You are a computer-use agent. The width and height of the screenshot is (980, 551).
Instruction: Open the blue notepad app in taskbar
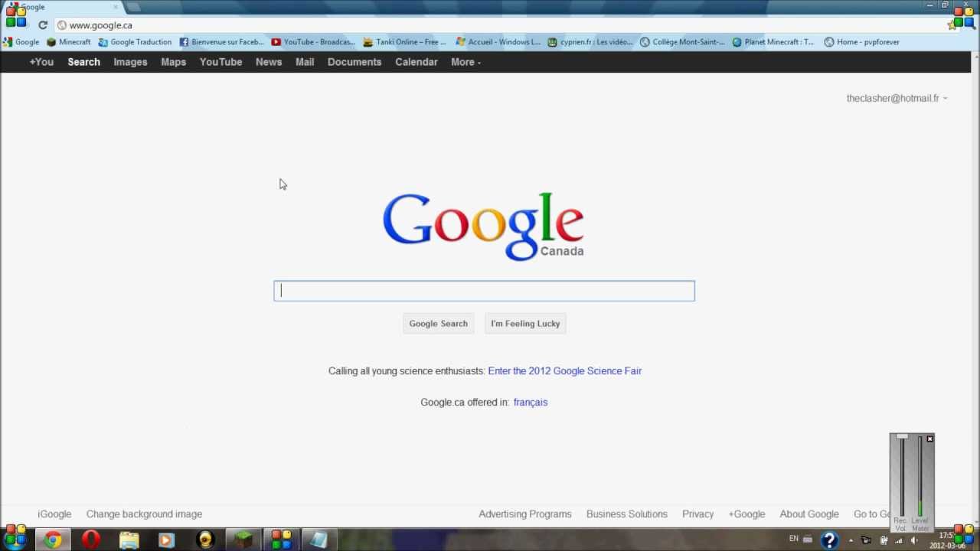pos(319,540)
